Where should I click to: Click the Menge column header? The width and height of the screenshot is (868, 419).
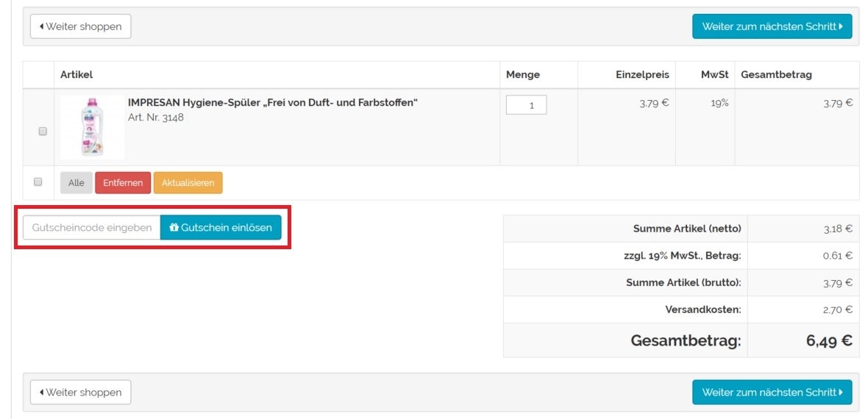pyautogui.click(x=522, y=75)
